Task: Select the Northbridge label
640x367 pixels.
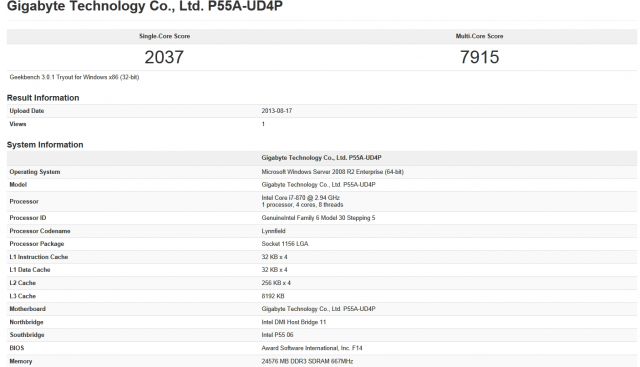Action: click(26, 322)
